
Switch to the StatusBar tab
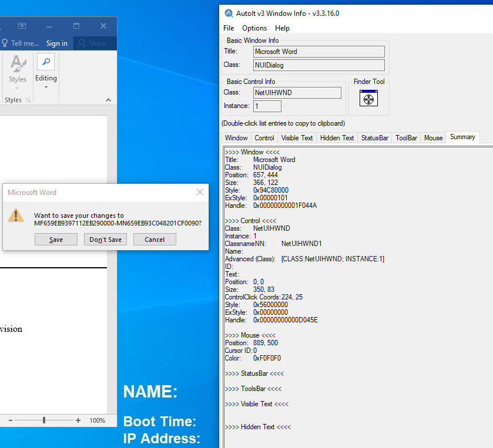pyautogui.click(x=375, y=138)
